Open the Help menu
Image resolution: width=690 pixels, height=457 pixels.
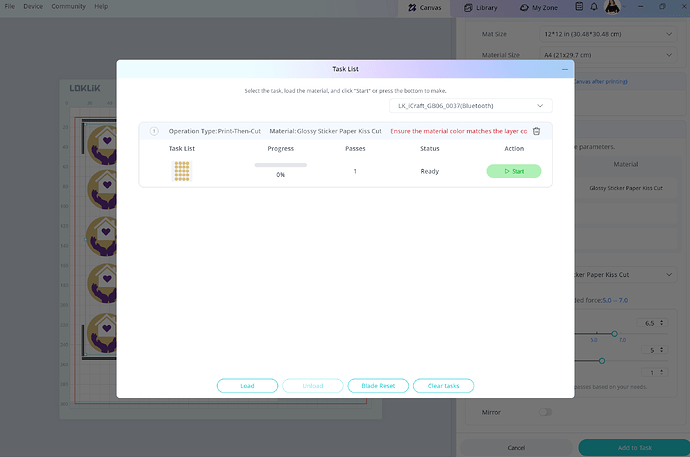[101, 7]
